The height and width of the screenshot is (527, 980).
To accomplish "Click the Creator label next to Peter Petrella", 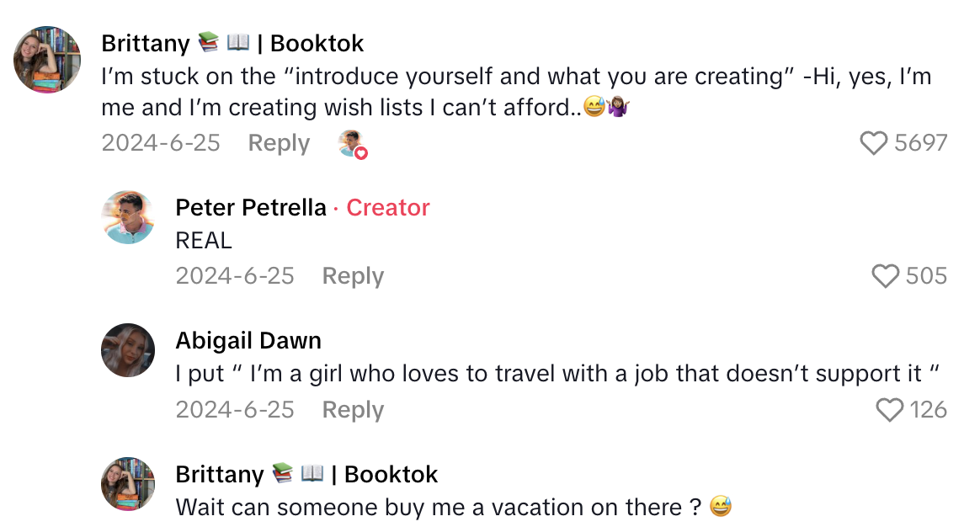I will pyautogui.click(x=388, y=207).
